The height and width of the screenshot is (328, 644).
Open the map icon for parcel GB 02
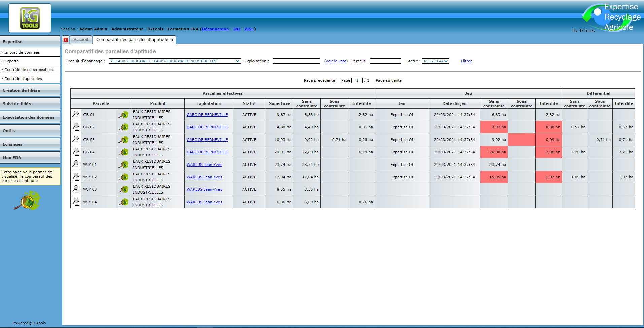pyautogui.click(x=124, y=127)
